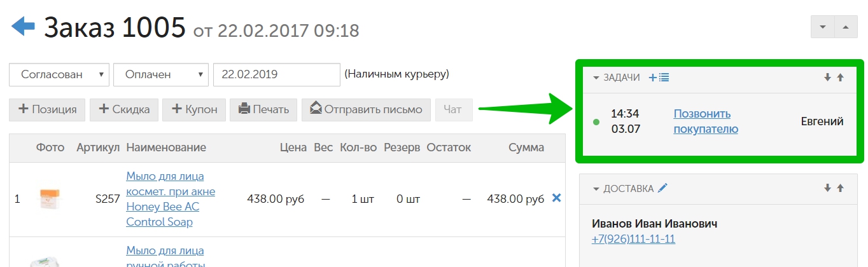Click the Позиция add button
Screen dimensions: 868x267
point(47,109)
